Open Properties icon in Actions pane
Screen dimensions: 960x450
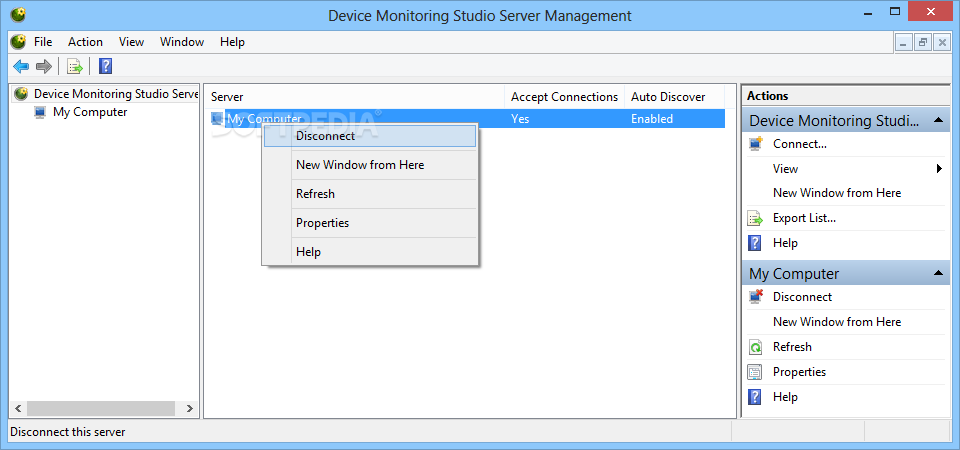pyautogui.click(x=756, y=372)
